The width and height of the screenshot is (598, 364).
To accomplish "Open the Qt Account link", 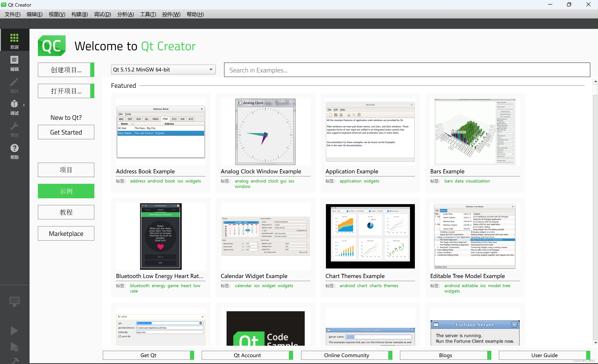I will pyautogui.click(x=247, y=355).
